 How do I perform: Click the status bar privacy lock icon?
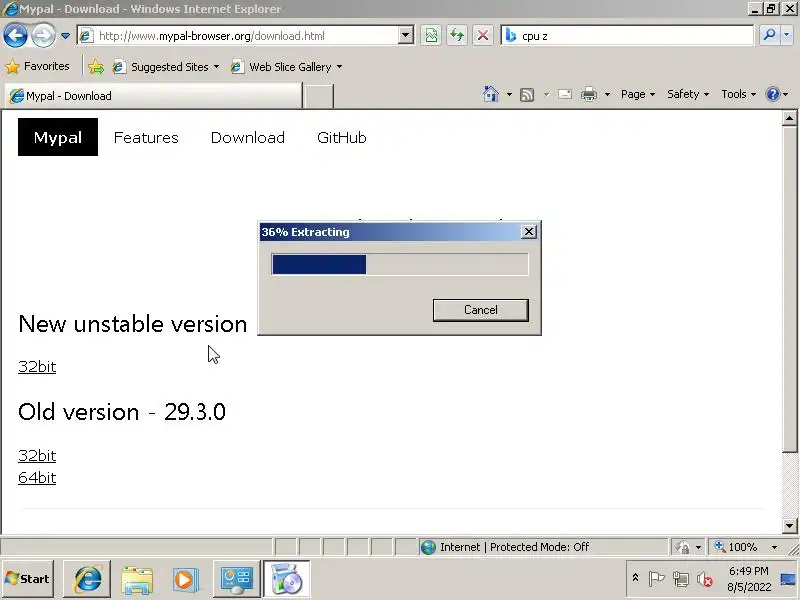(x=682, y=547)
